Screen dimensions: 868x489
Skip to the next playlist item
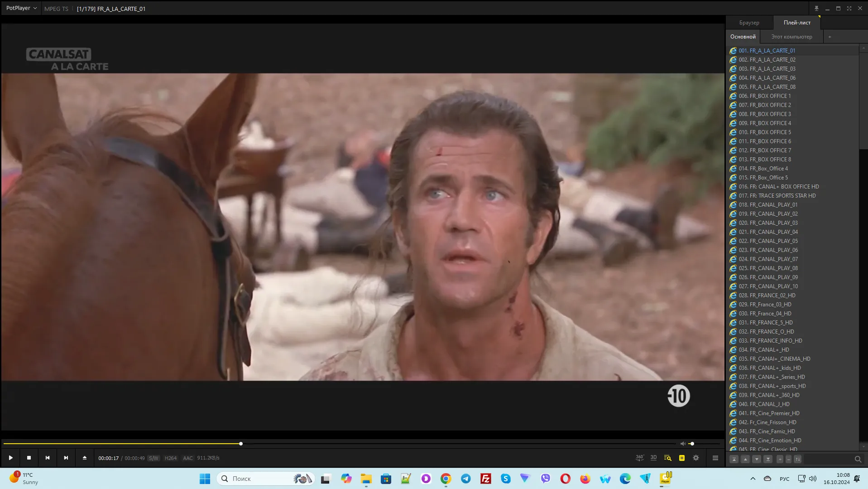click(66, 458)
